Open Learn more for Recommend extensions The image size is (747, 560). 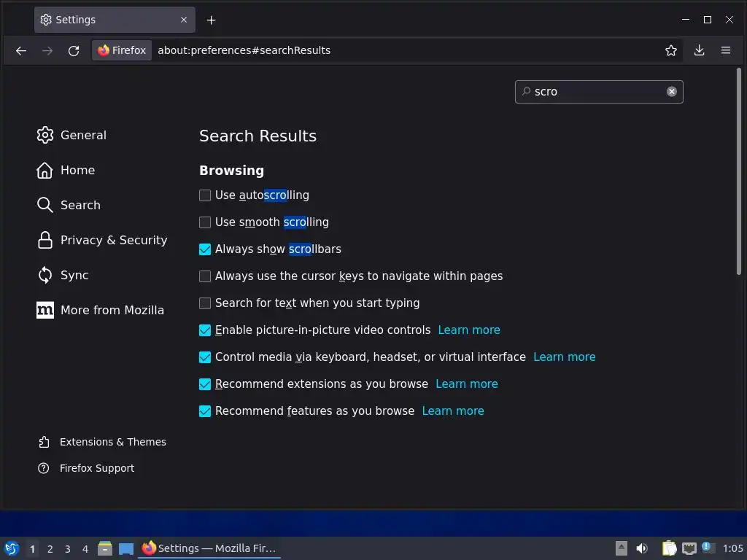tap(466, 384)
